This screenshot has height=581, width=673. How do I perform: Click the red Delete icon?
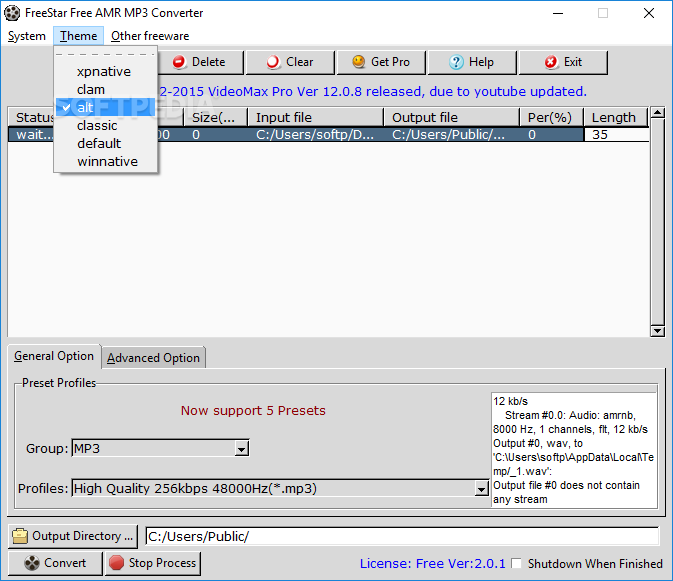click(x=179, y=62)
